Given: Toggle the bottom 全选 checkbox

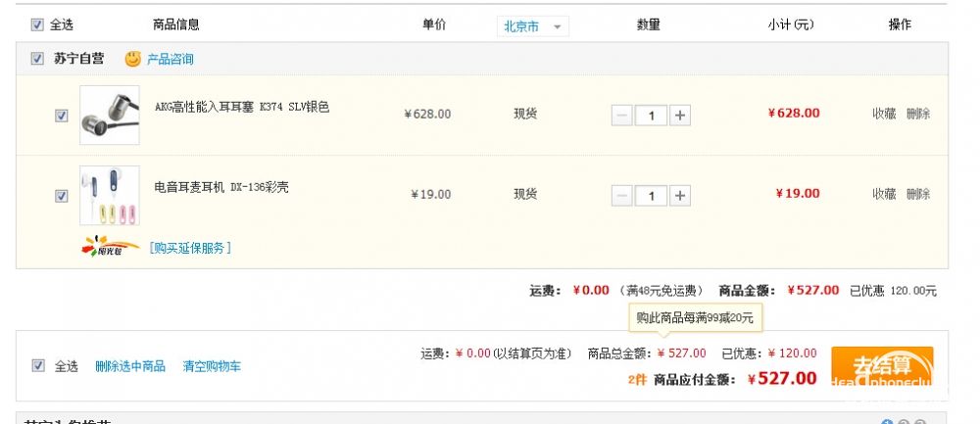Looking at the screenshot, I should pyautogui.click(x=38, y=365).
